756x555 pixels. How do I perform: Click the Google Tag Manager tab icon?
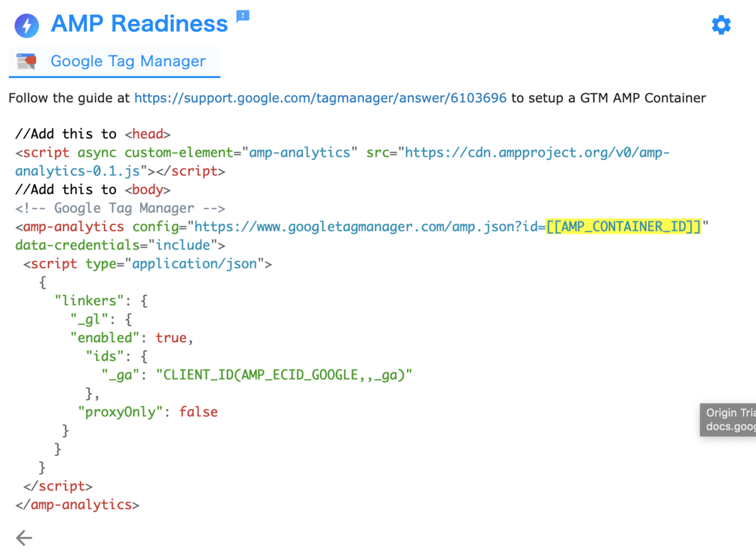click(x=26, y=61)
